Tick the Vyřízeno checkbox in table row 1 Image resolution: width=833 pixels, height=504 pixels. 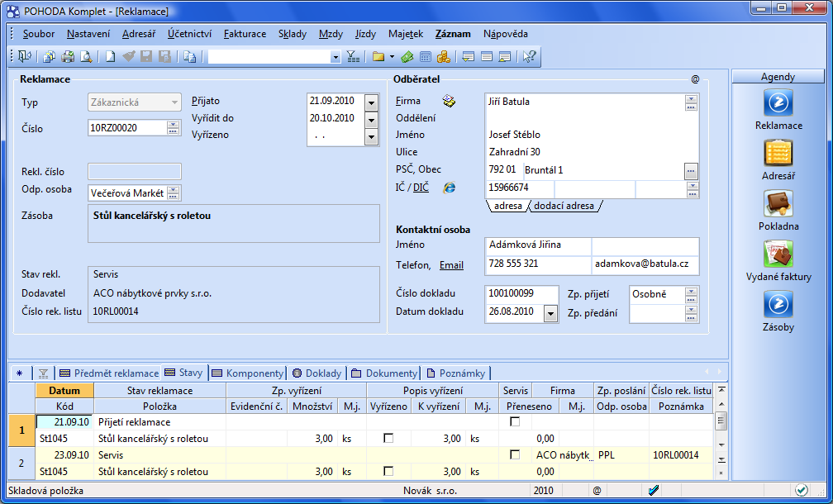pos(389,438)
